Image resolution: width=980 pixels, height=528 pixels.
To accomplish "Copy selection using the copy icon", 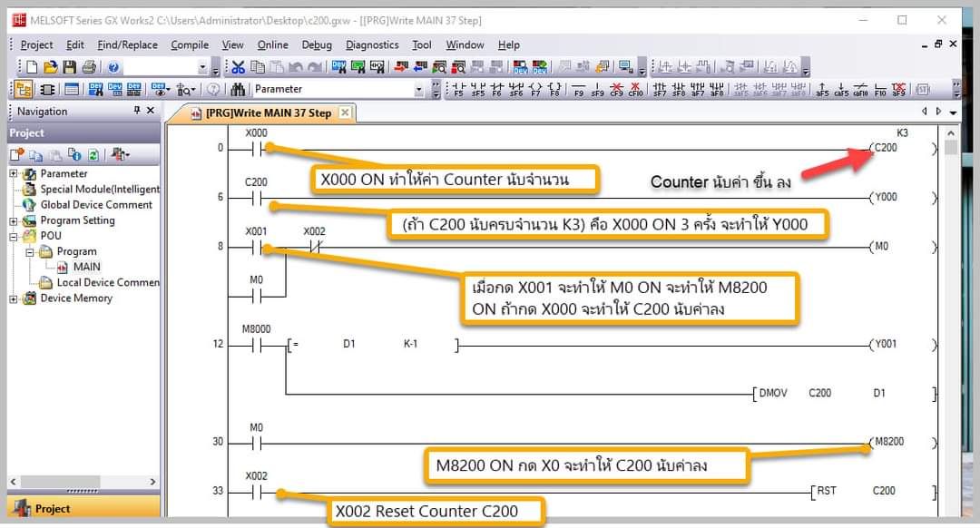I will [x=257, y=67].
